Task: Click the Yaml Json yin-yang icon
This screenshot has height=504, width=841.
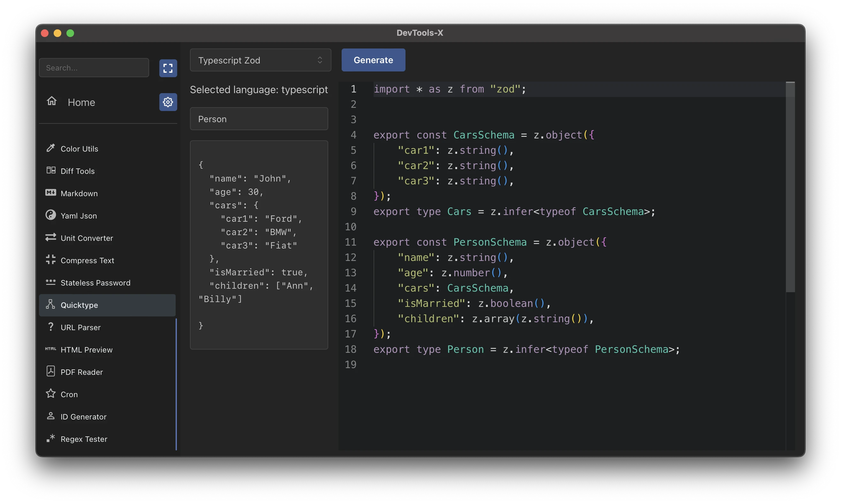Action: coord(51,215)
